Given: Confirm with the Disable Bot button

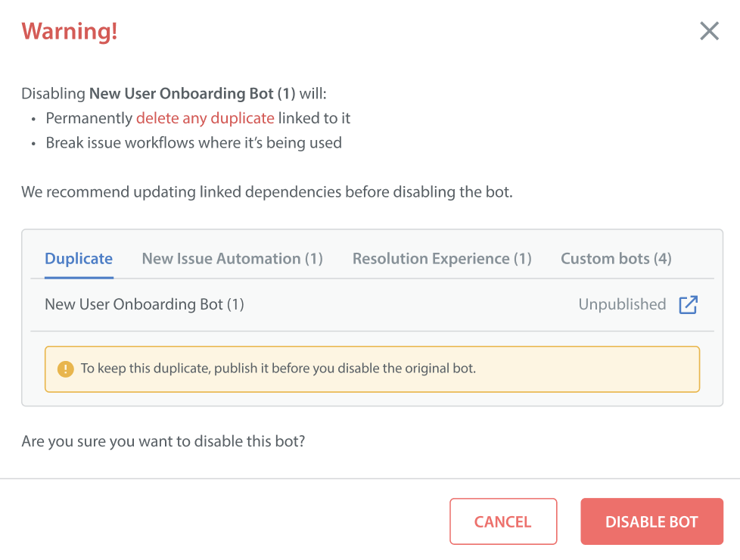Looking at the screenshot, I should (x=651, y=521).
